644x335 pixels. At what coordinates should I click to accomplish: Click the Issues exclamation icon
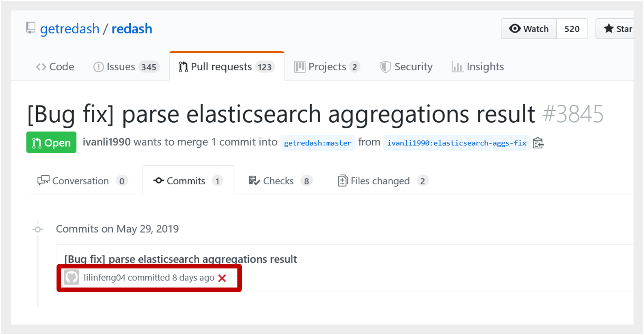tap(98, 67)
